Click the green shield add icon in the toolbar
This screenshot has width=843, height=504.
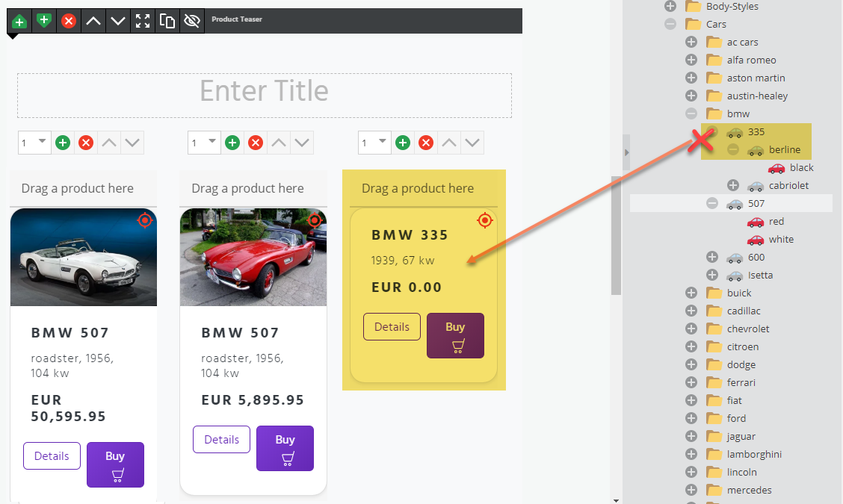click(44, 21)
